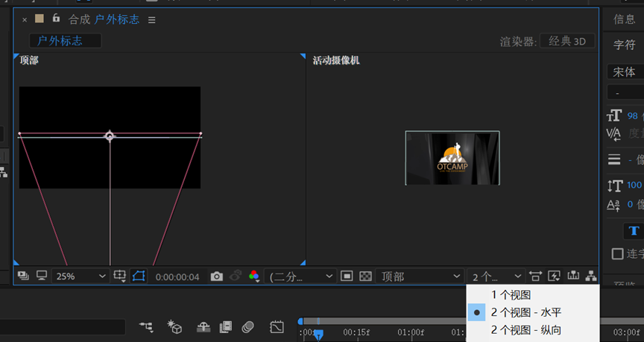Click the 03:00f time ruler mark

627,332
